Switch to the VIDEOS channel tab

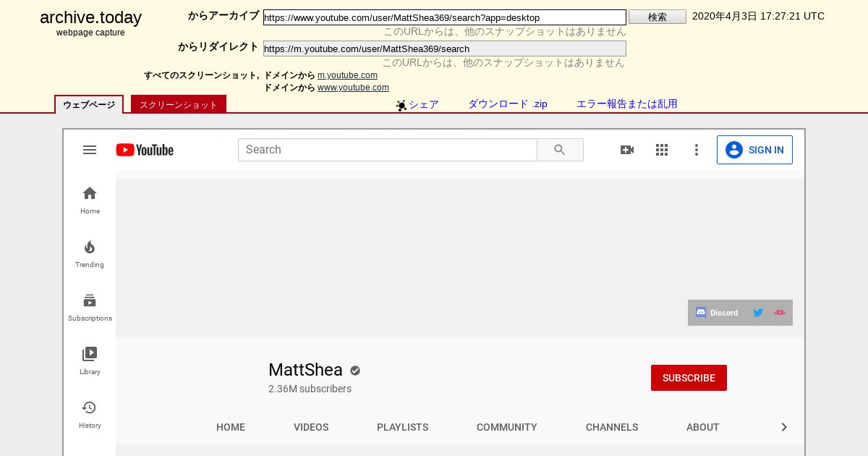[x=311, y=427]
